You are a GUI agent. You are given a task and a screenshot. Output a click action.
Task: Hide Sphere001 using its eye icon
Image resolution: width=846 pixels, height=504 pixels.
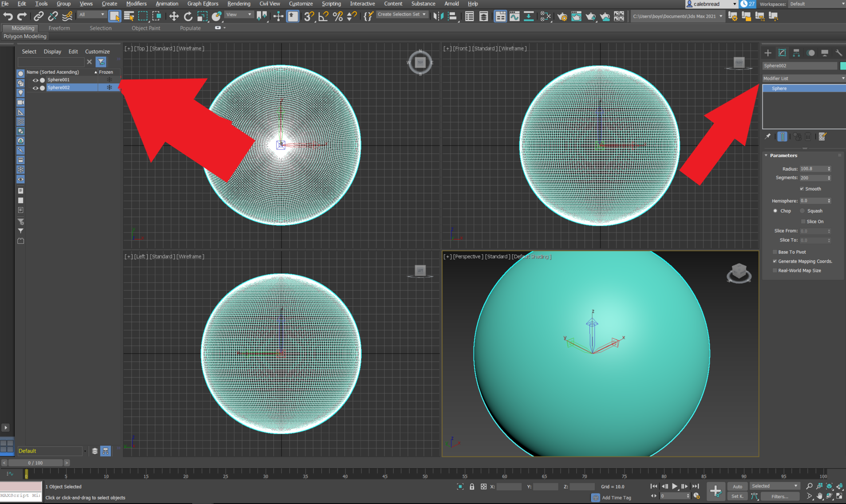(x=36, y=80)
